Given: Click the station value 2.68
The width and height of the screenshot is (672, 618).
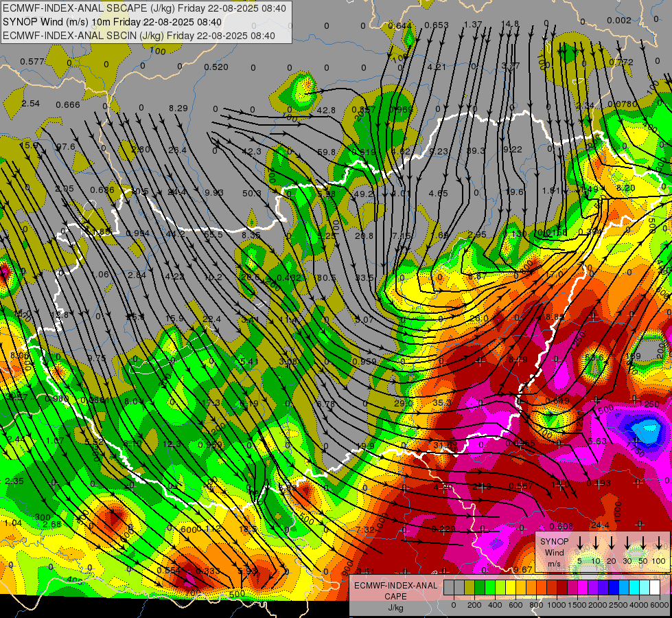Looking at the screenshot, I should 52,524.
